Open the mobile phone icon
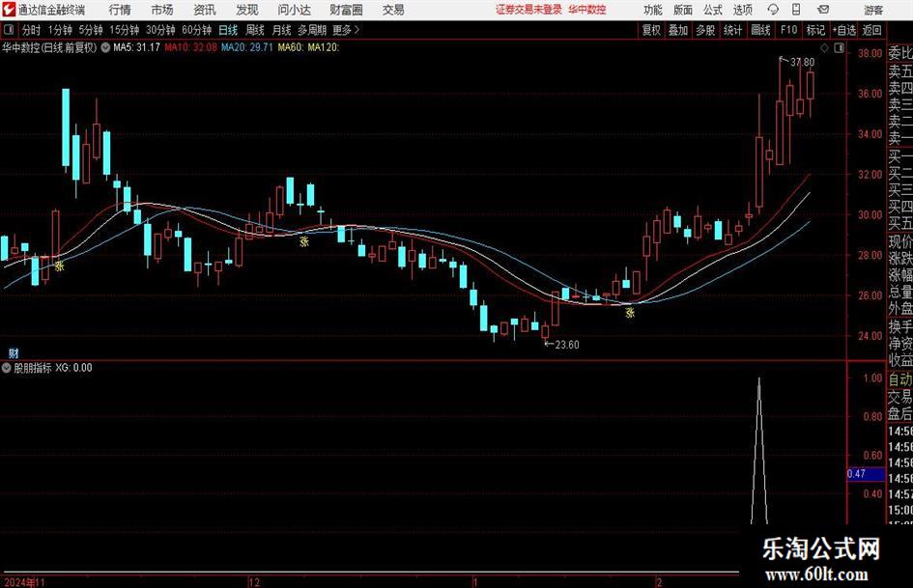This screenshot has height=588, width=913. click(x=796, y=10)
